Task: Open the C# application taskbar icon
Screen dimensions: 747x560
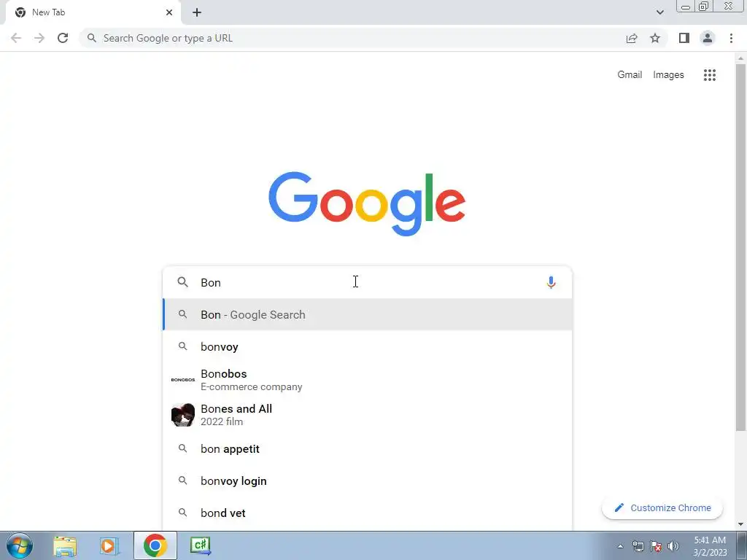Action: [x=200, y=545]
